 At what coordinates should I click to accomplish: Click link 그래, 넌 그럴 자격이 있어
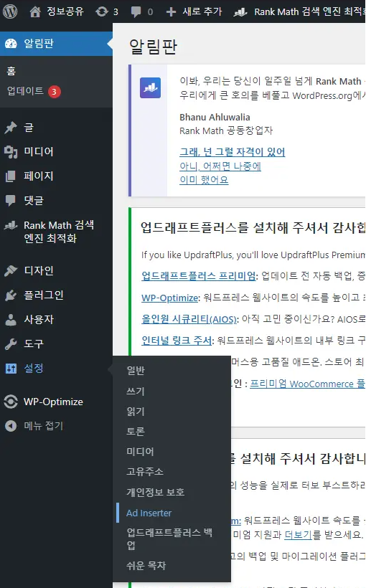click(233, 152)
